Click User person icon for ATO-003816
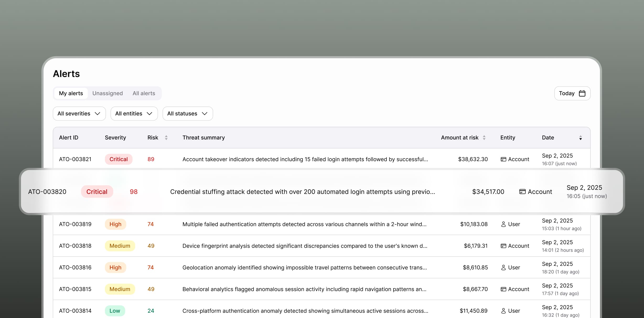The image size is (644, 318). [503, 268]
